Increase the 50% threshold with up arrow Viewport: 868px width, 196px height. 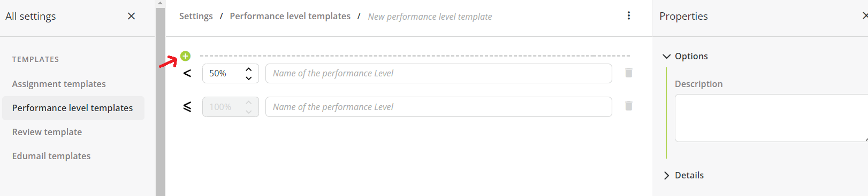tap(249, 69)
